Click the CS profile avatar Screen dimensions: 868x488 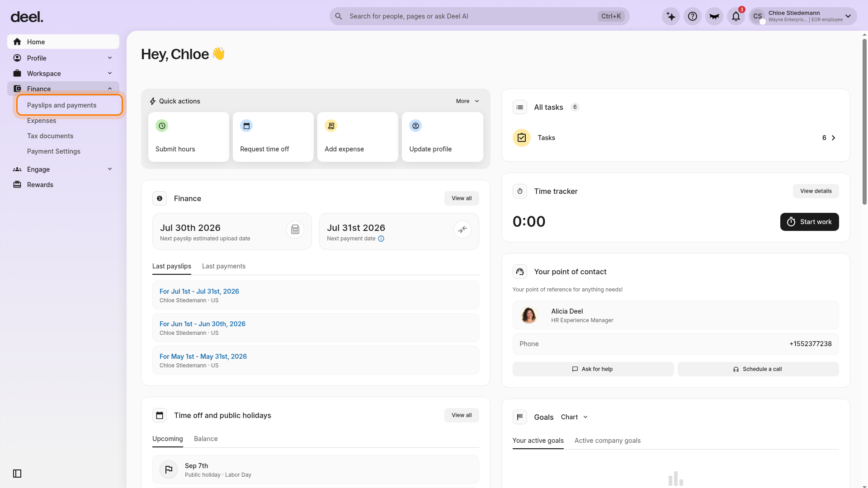click(x=758, y=17)
